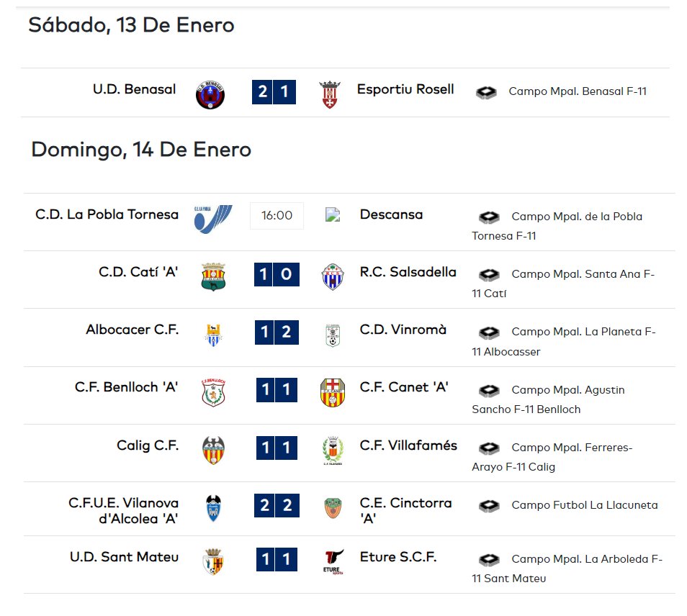Viewport: 687px width, 616px height.
Task: Click the C.E. Cinctorra 'A' team name
Action: (x=405, y=510)
